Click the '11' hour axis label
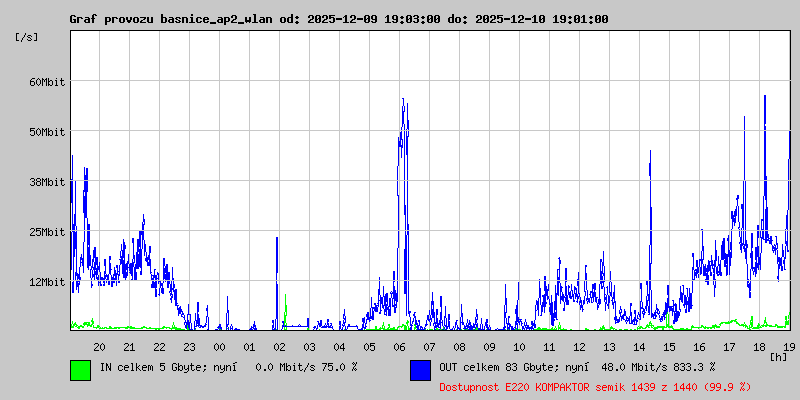 (549, 347)
